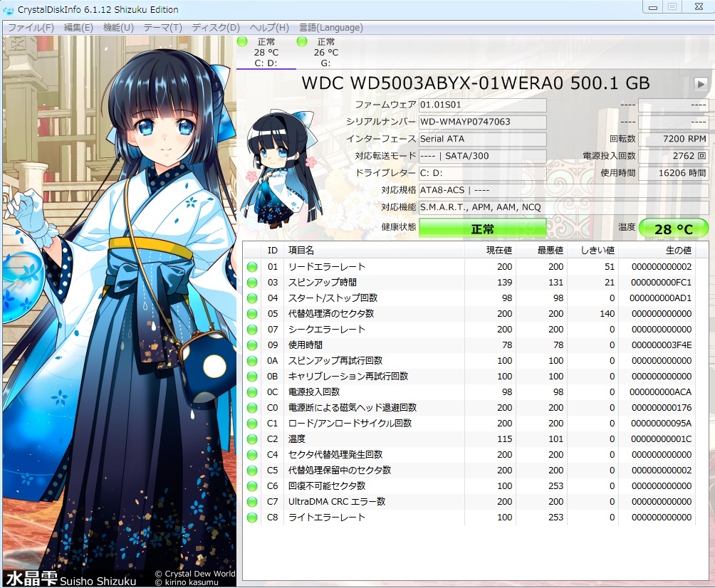Viewport: 715px width, 588px height.
Task: Click the ファームウェア field 01.01S01
Action: pos(482,105)
